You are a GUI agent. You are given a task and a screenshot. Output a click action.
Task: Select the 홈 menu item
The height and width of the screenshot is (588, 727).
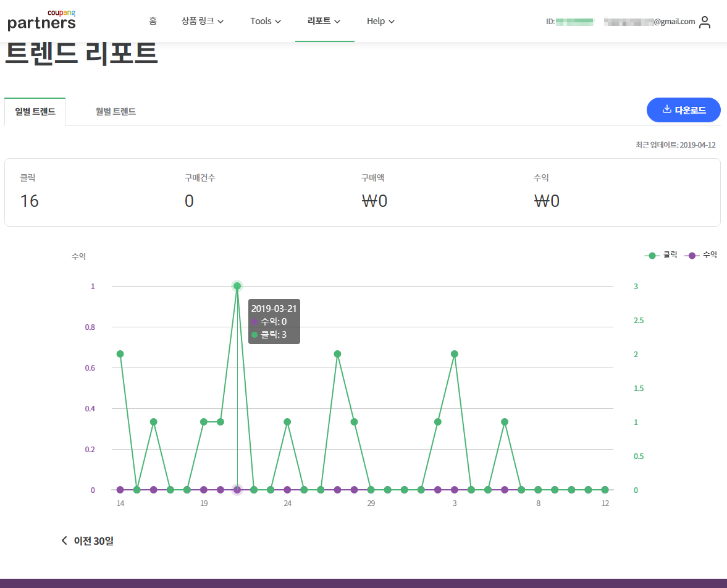(x=152, y=20)
